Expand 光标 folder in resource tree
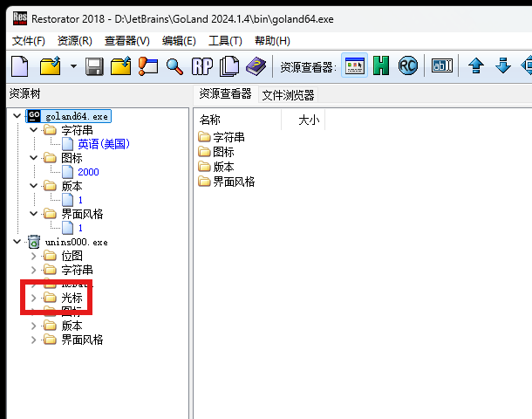 34,298
